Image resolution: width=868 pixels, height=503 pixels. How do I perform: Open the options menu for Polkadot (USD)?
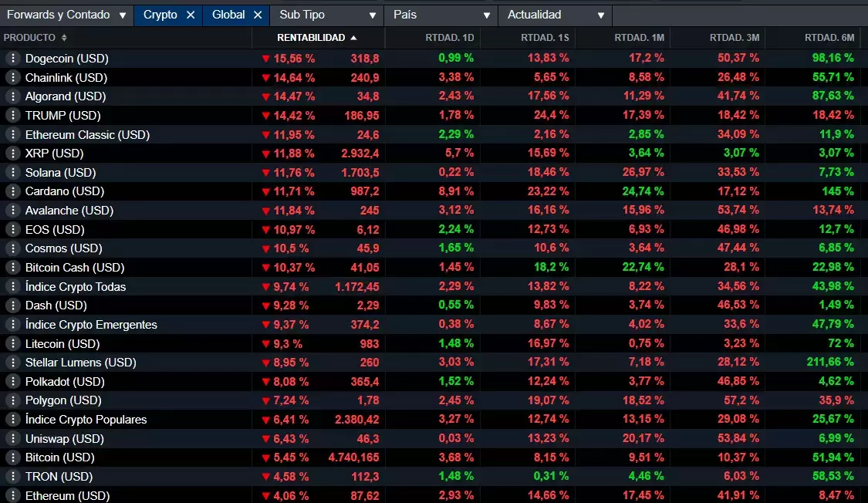[12, 381]
